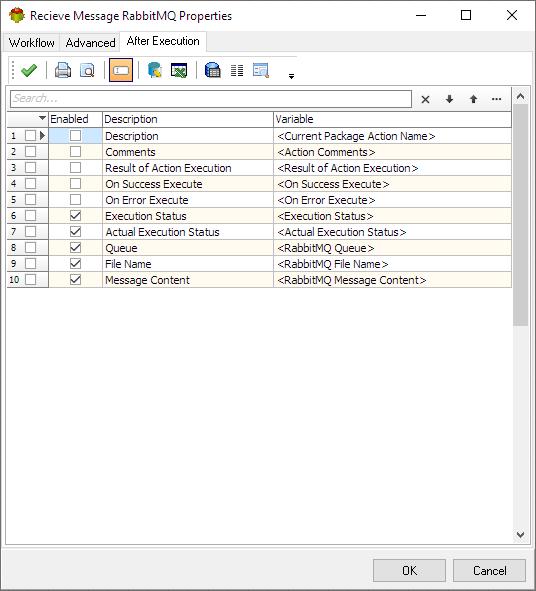Click the search up arrow icon
536x591 pixels.
(x=473, y=99)
